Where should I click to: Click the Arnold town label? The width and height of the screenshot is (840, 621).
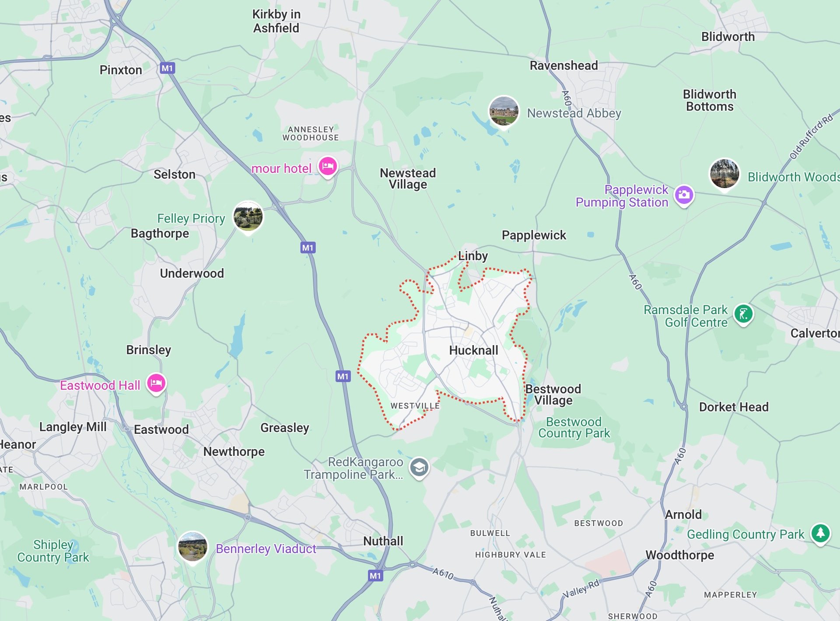683,515
